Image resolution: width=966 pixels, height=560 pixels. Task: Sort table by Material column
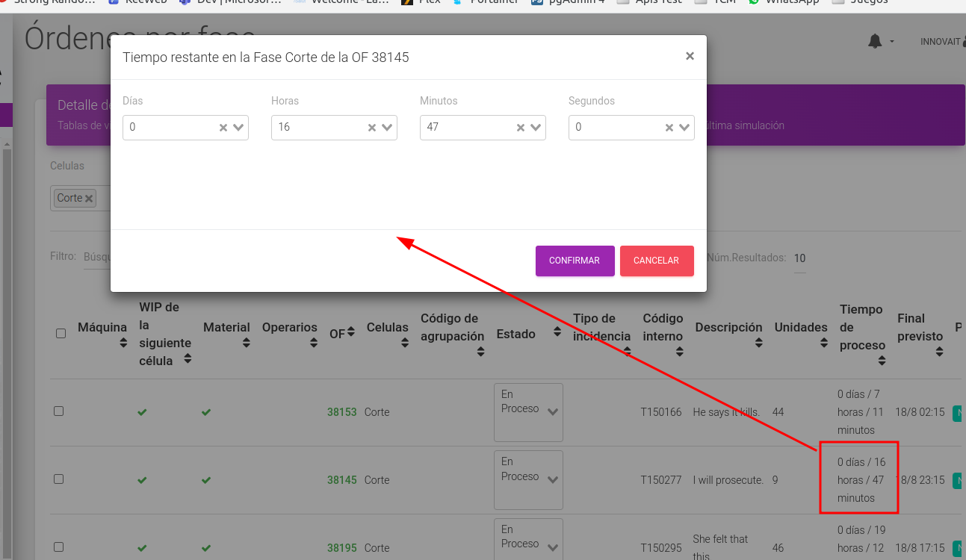coord(246,343)
